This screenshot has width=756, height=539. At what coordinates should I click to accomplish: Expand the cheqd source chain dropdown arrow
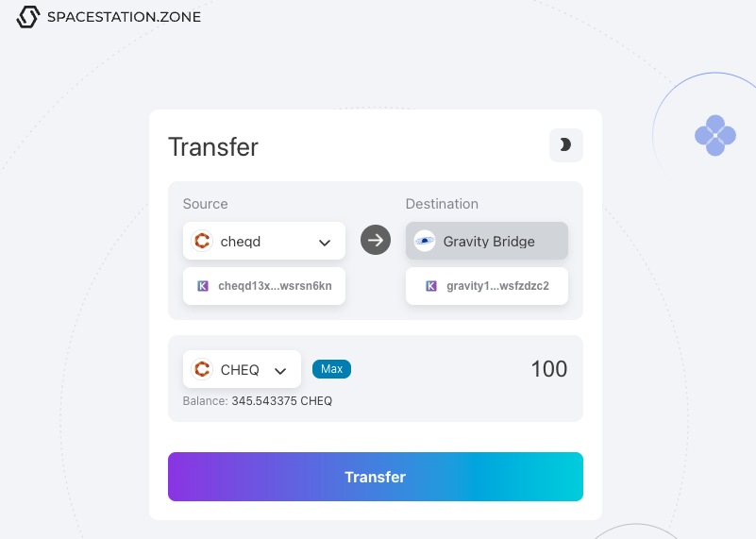(x=325, y=242)
